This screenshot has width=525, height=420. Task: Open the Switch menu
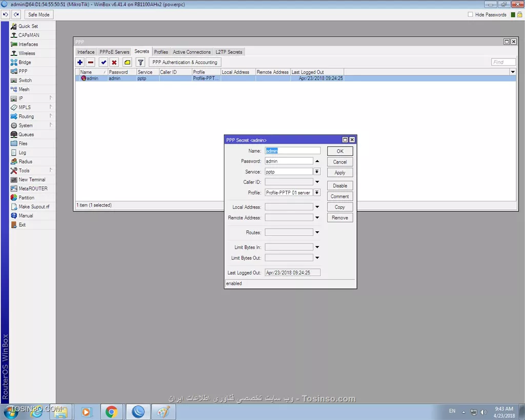[32, 81]
